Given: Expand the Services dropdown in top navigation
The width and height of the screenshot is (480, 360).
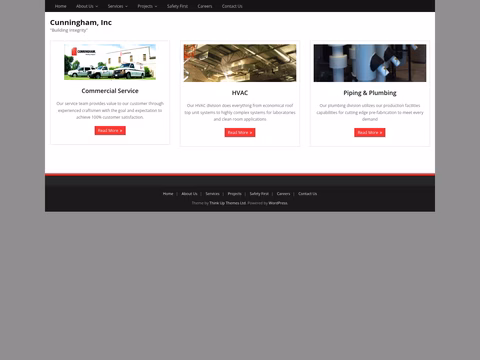Looking at the screenshot, I should 117,6.
